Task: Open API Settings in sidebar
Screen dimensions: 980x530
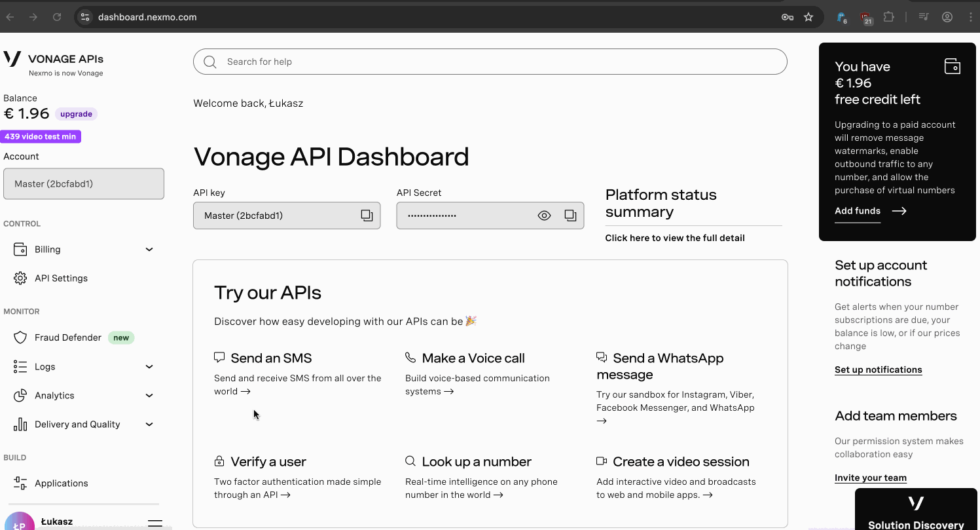Action: pos(61,278)
